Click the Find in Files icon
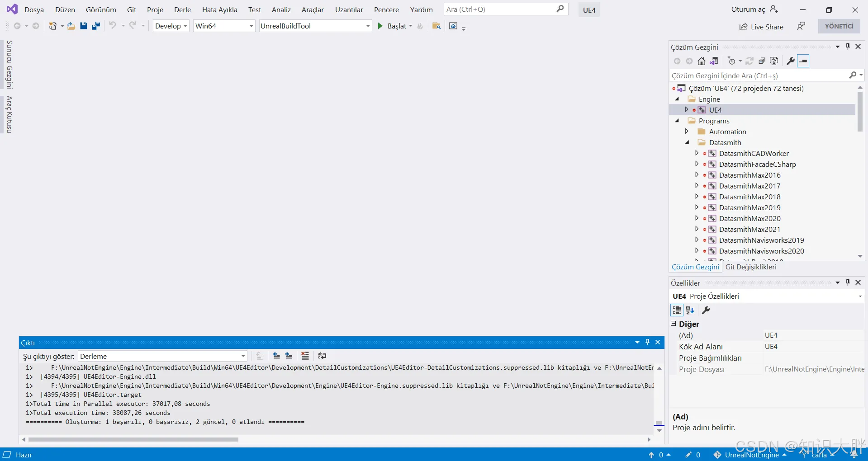 click(436, 26)
